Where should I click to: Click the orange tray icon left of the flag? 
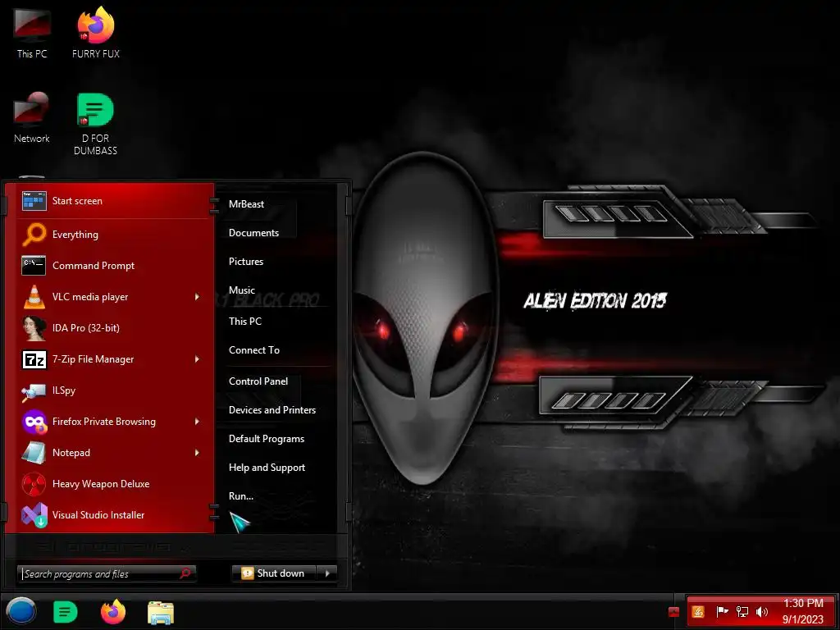[698, 611]
